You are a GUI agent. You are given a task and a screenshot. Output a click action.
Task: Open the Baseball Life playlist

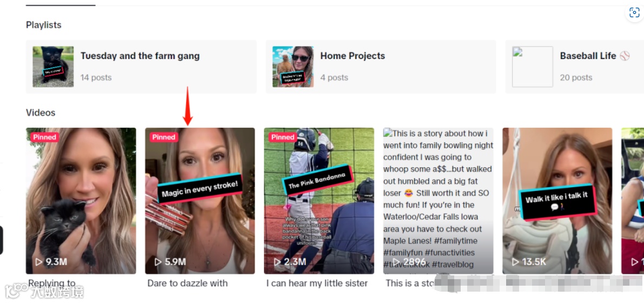coord(575,67)
